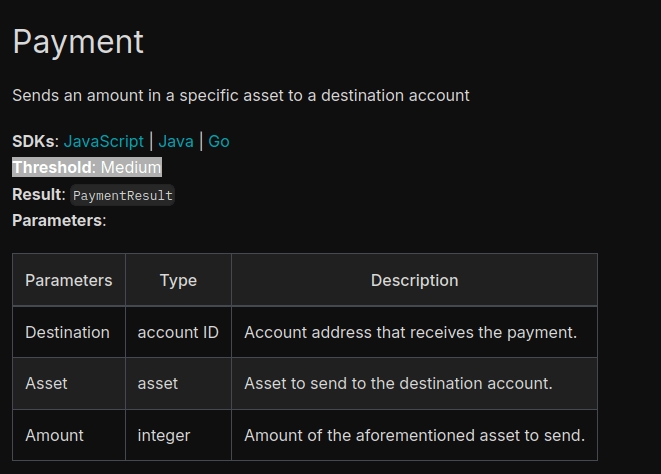Viewport: 661px width, 474px height.
Task: Click the 'Amount of the aforementioned asset' description
Action: point(414,435)
